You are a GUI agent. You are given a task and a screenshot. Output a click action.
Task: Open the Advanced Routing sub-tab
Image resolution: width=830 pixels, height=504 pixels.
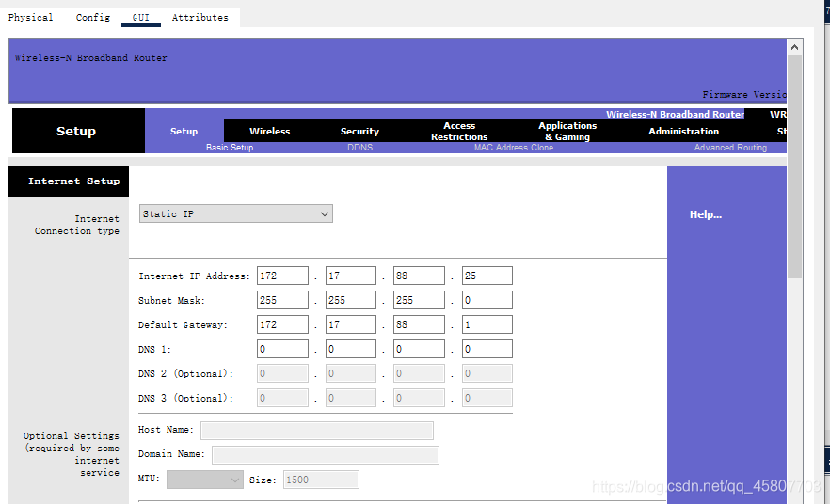730,148
